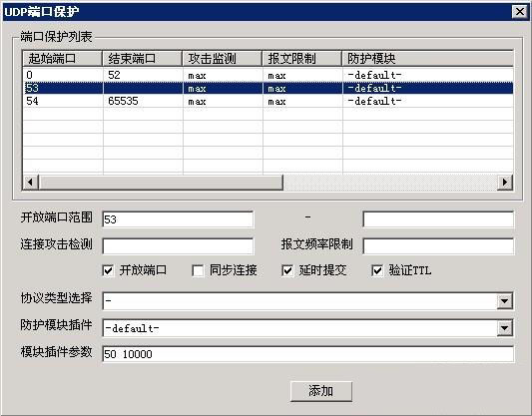Click the 报文限制 column header
Image resolution: width=532 pixels, height=416 pixels.
point(302,58)
